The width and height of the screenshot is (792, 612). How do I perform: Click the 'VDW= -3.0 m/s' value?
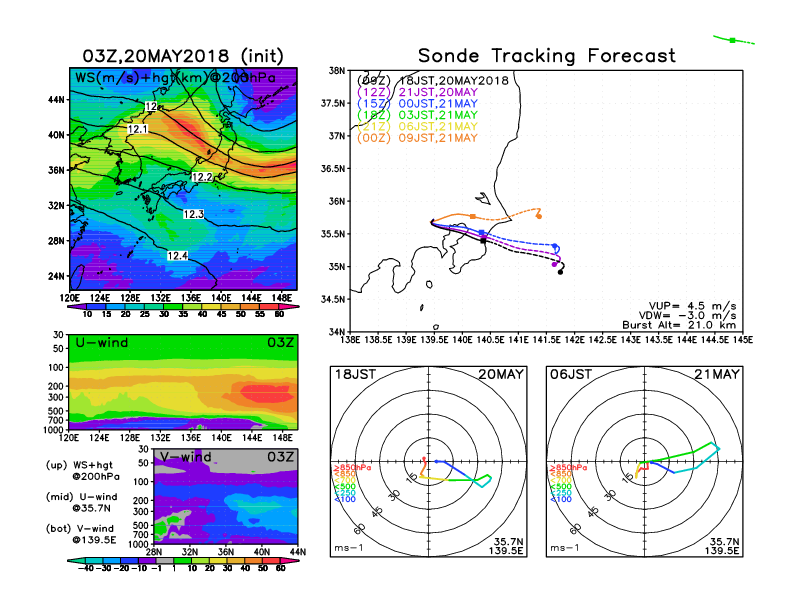tap(687, 316)
